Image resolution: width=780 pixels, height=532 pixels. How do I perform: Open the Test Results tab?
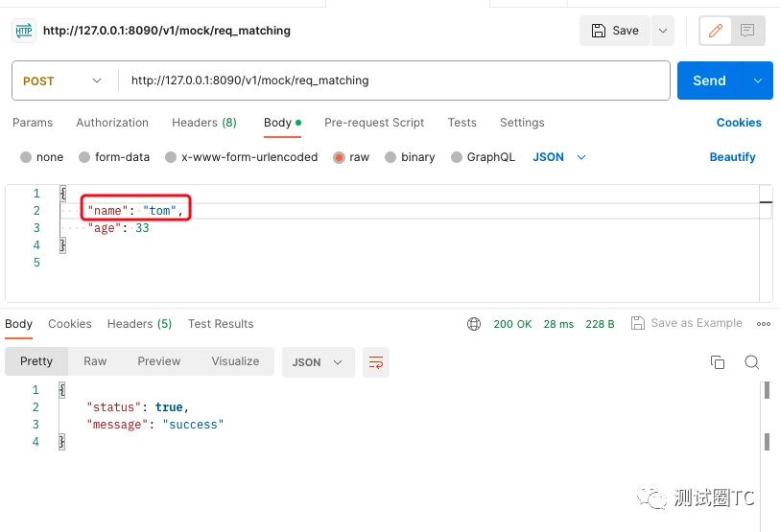pyautogui.click(x=221, y=324)
